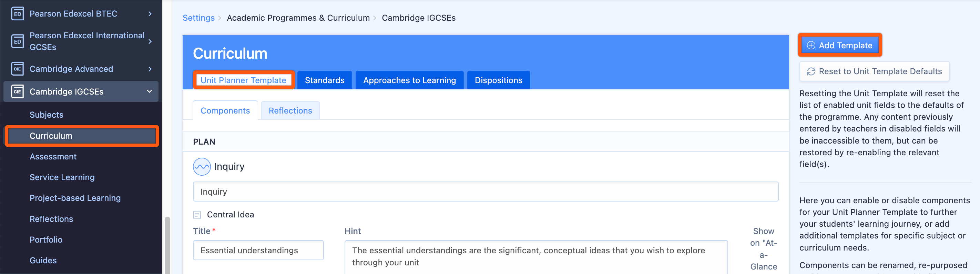Click the Pearson Edexcel BTEC programme icon
The width and height of the screenshot is (980, 274).
[x=17, y=14]
